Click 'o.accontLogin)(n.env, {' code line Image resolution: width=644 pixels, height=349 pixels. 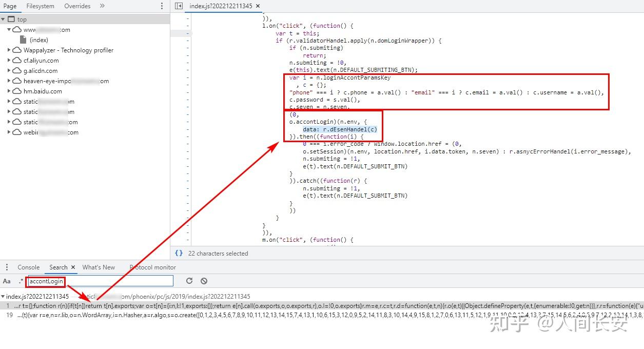328,122
